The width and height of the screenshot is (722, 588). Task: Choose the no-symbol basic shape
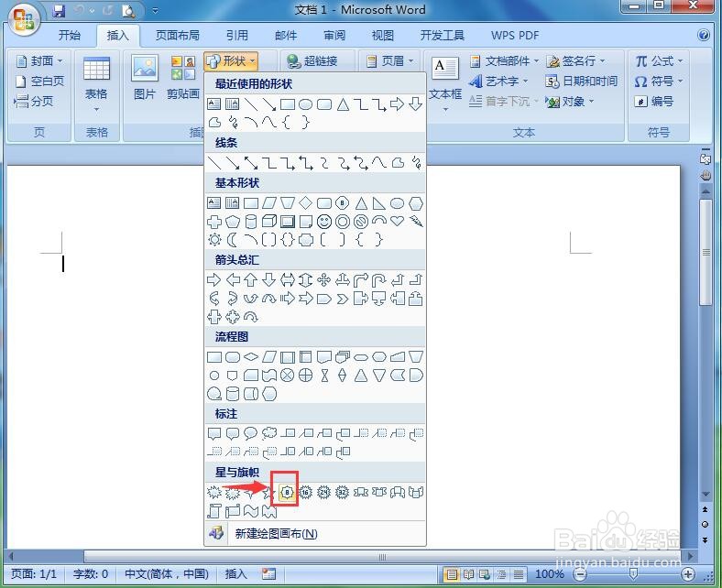tap(360, 222)
